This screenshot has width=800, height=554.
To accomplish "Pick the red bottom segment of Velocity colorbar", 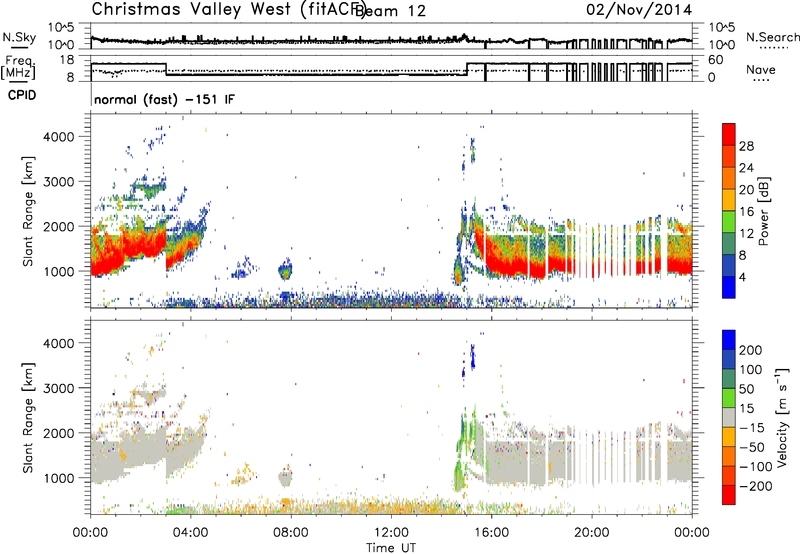I will point(729,495).
